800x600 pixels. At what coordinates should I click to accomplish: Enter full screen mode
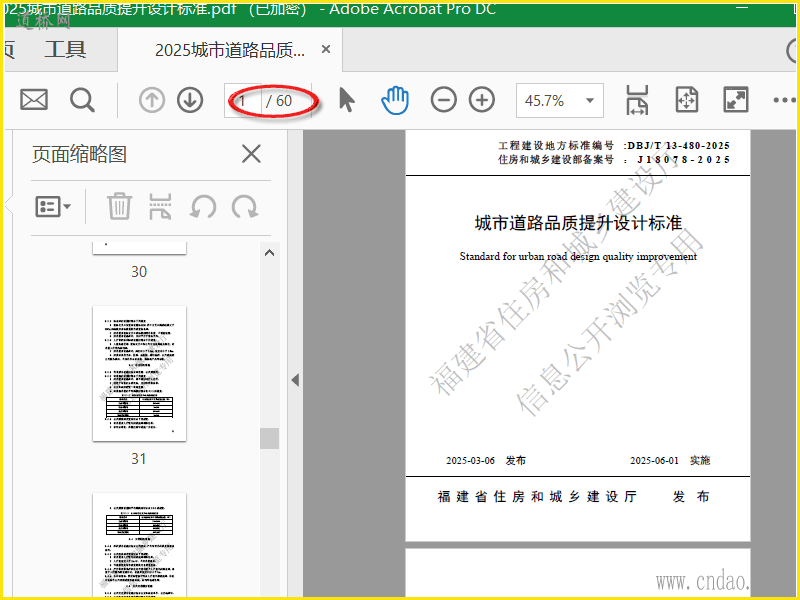click(736, 99)
